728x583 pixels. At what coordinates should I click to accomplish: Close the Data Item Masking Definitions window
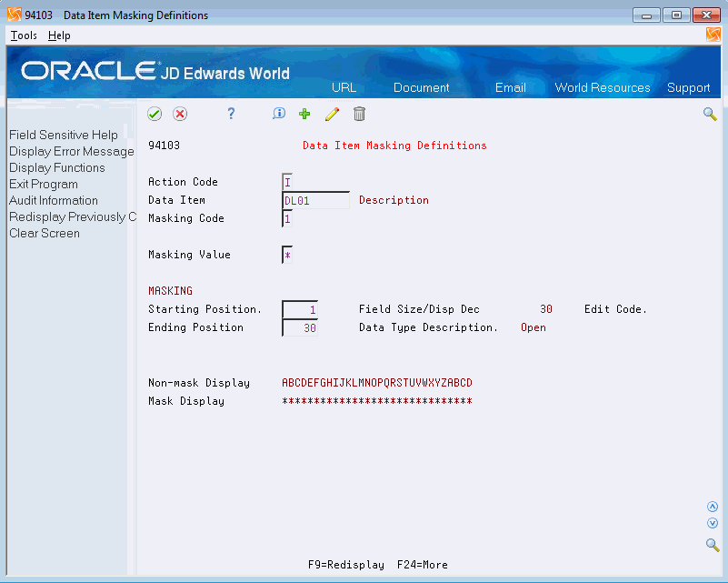[706, 15]
